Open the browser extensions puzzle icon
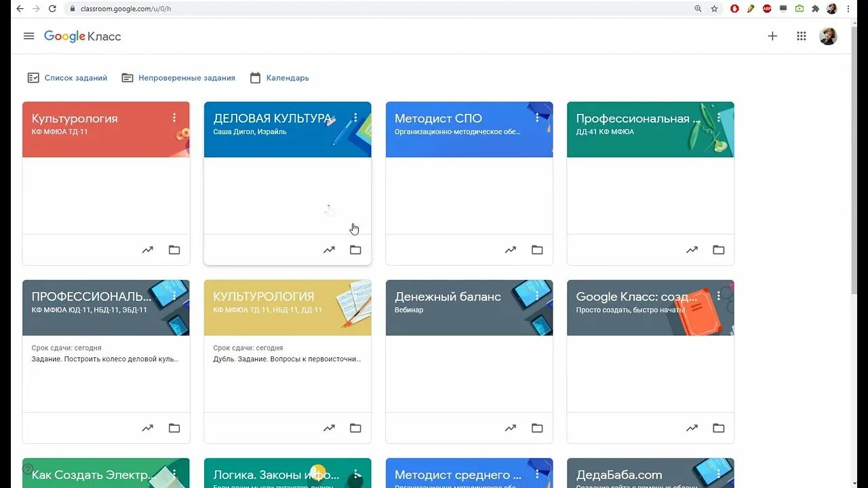 (815, 9)
